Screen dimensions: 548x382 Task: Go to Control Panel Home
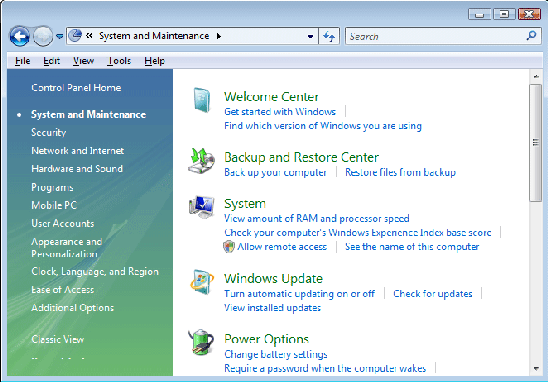(x=76, y=87)
